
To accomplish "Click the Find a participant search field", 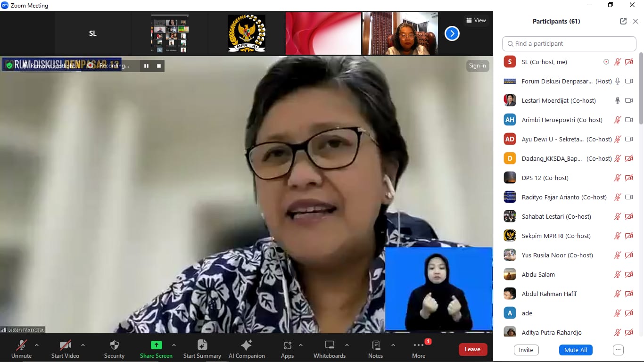I will click(569, 43).
